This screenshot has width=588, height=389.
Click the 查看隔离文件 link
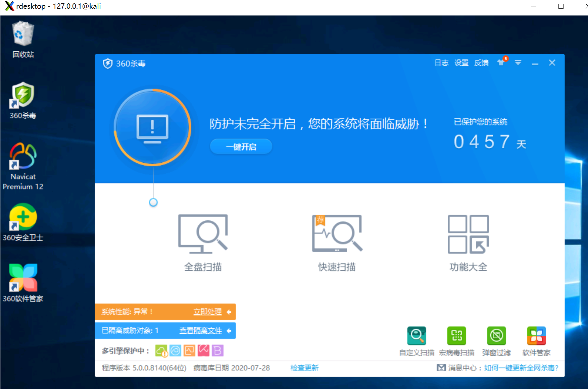[200, 331]
